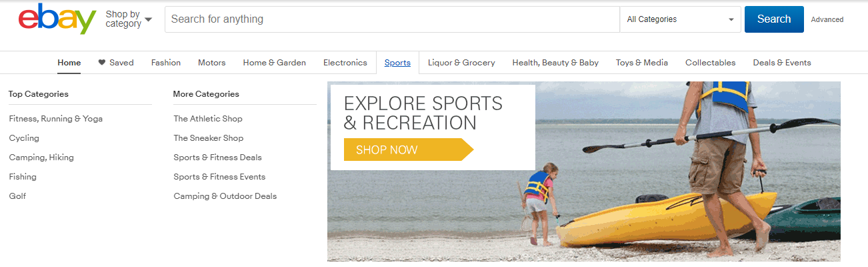
Task: Open Advanced search link
Action: 827,19
